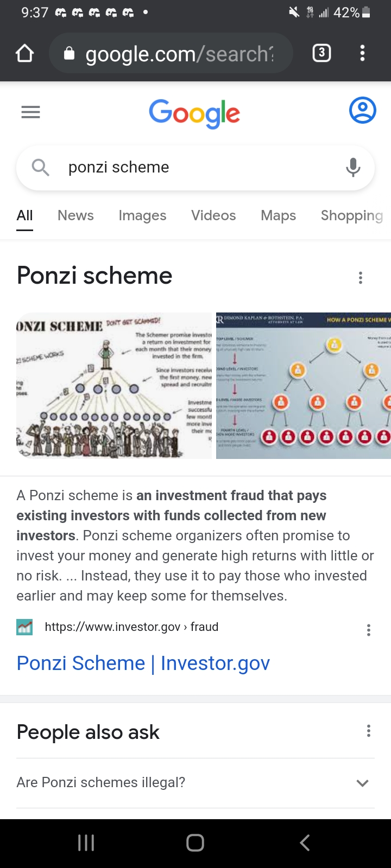Open the Maps search tab
The height and width of the screenshot is (868, 391).
coord(278,215)
